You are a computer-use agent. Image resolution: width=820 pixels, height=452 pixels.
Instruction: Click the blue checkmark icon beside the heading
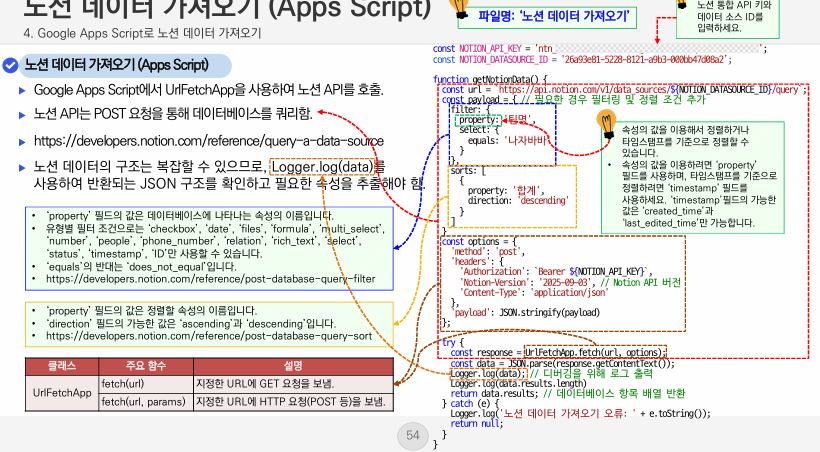click(10, 65)
